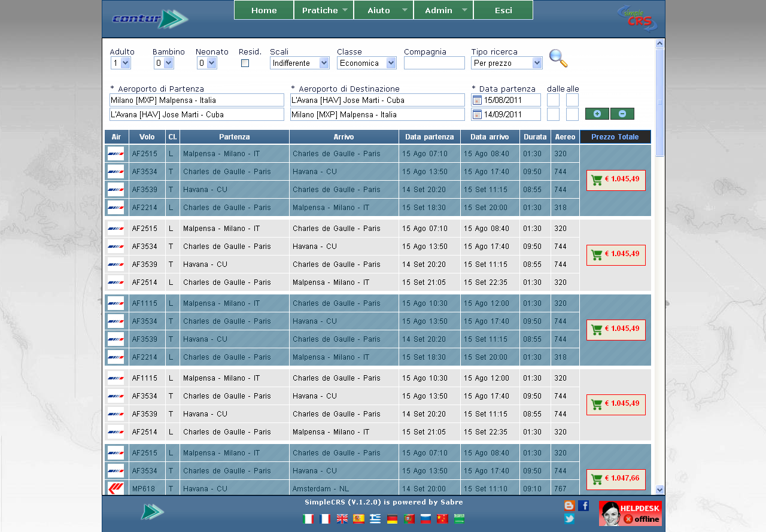766x532 pixels.
Task: Click the Data partenza column header
Action: click(x=430, y=137)
